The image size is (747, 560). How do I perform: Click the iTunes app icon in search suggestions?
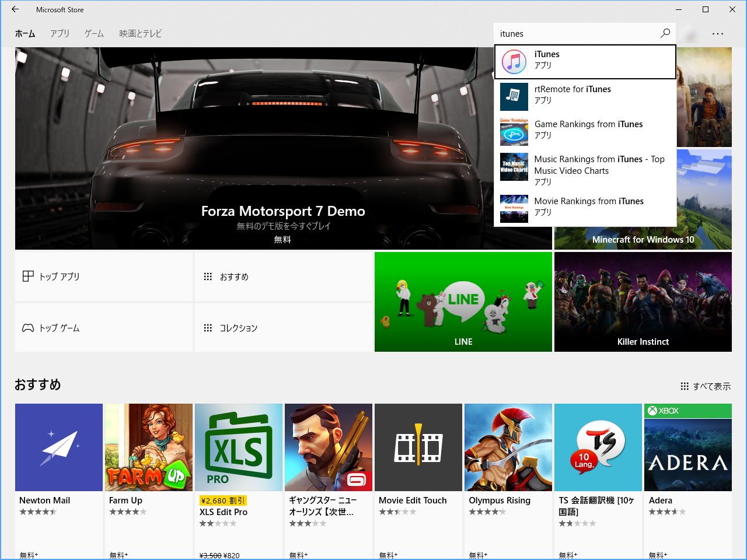(514, 61)
